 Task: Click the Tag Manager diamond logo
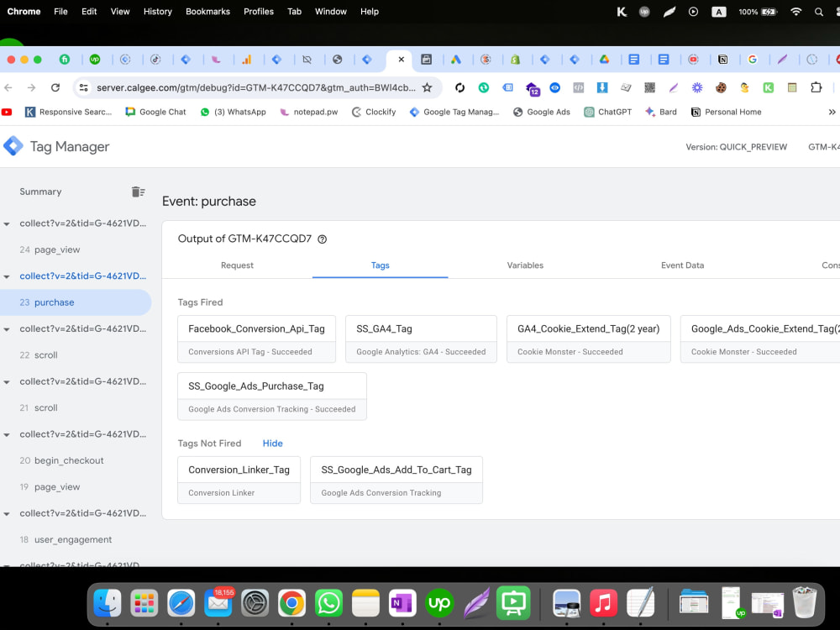click(x=13, y=145)
